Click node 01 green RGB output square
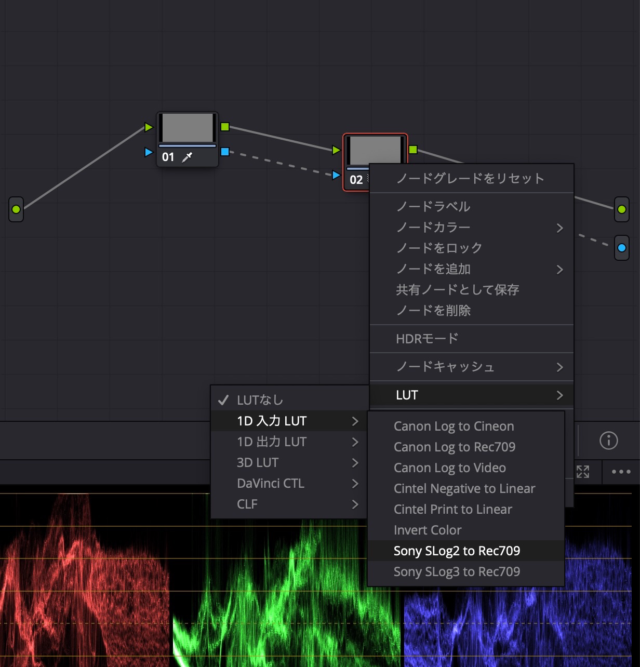 [225, 127]
